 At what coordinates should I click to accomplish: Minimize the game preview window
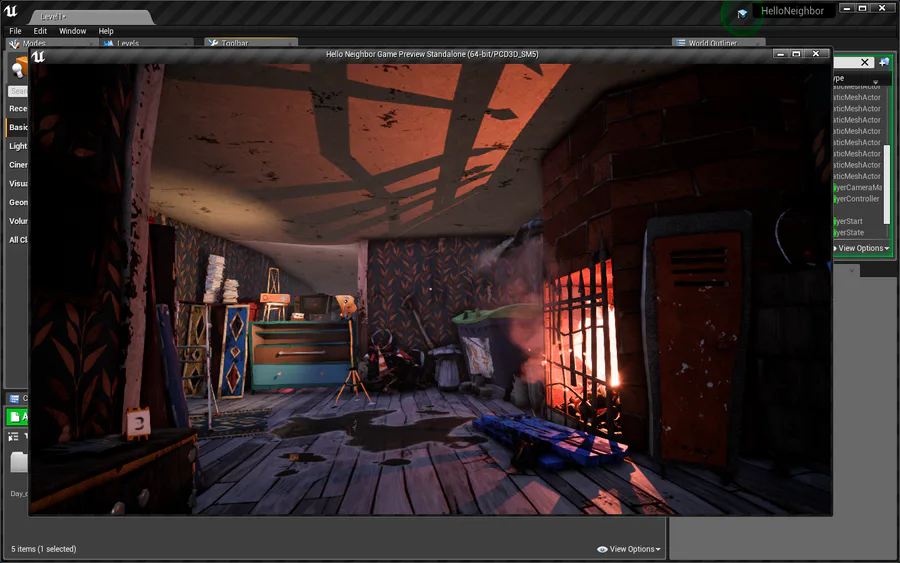click(x=779, y=54)
